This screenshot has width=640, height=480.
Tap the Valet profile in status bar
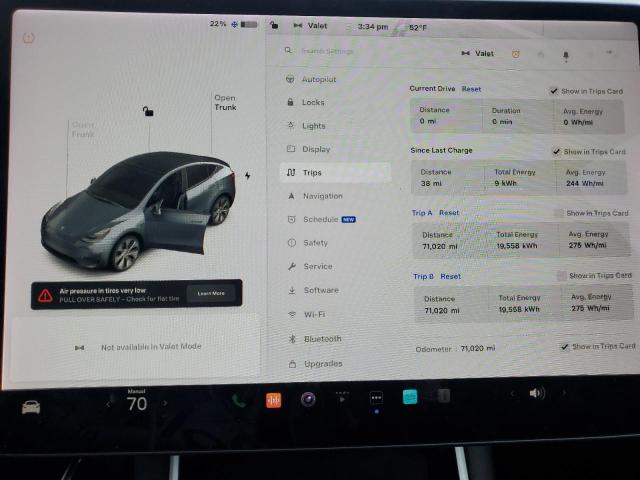[311, 26]
